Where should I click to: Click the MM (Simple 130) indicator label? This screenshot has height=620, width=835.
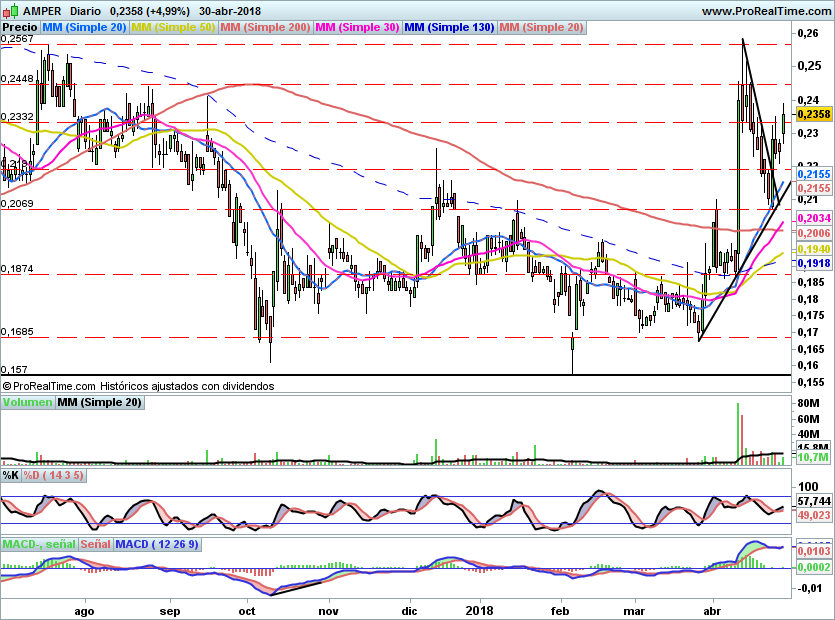point(449,28)
